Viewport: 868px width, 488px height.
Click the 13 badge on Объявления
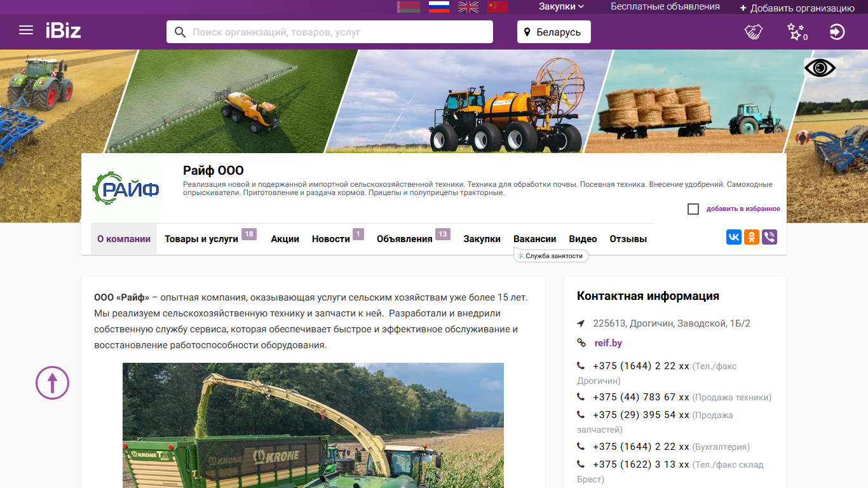point(443,234)
